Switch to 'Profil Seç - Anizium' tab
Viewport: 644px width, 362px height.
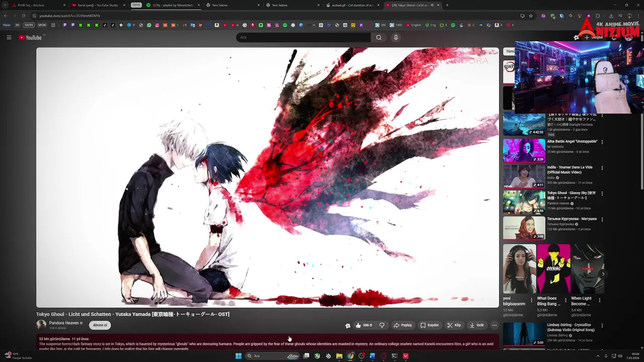[x=38, y=5]
